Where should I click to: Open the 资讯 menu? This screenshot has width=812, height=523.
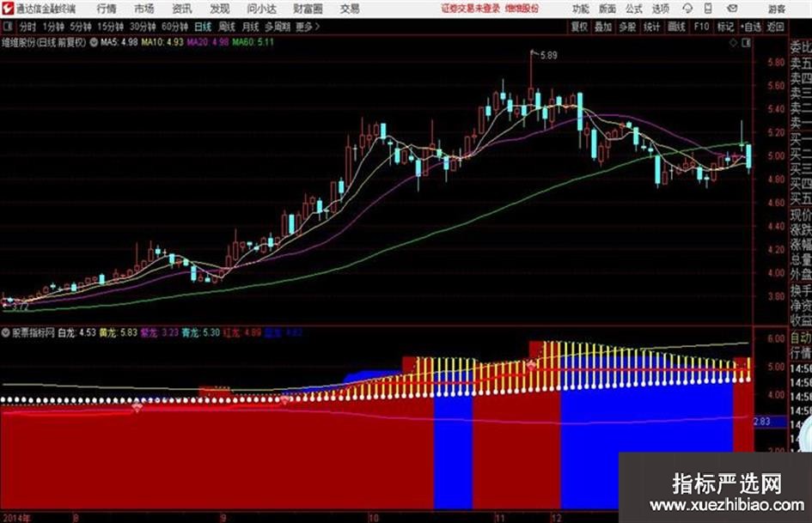coord(182,9)
